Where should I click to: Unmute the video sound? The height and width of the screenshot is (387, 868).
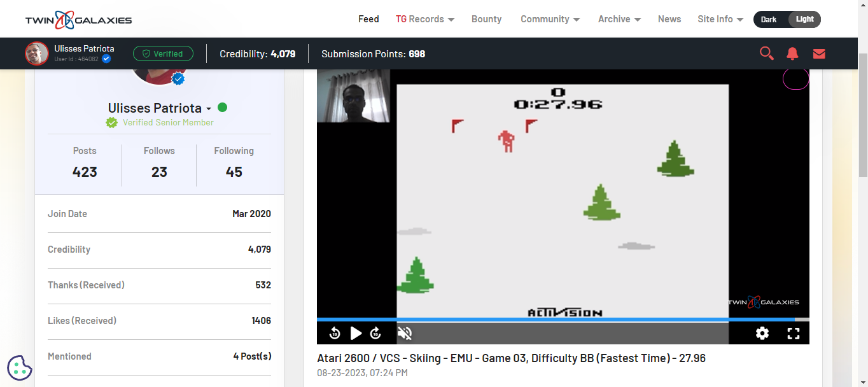tap(405, 333)
